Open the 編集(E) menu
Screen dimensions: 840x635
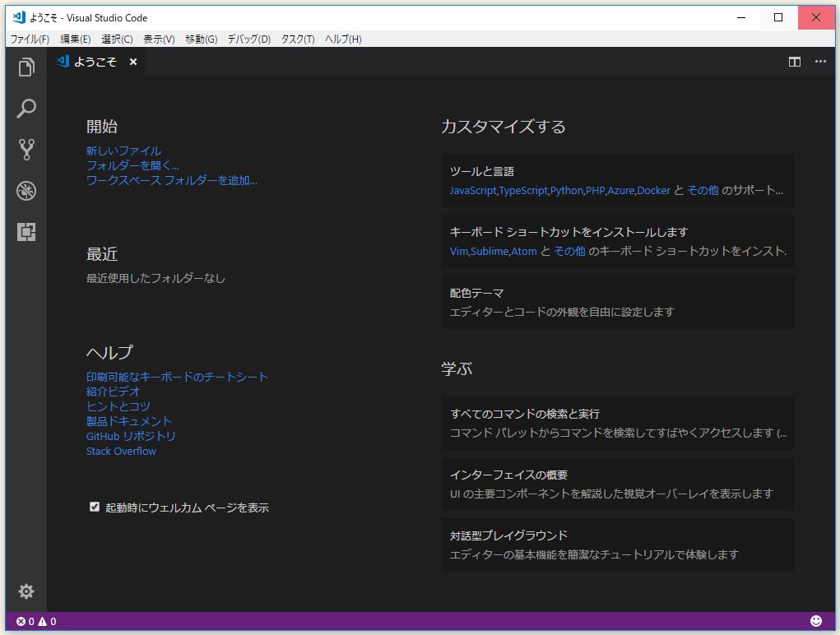(x=75, y=39)
